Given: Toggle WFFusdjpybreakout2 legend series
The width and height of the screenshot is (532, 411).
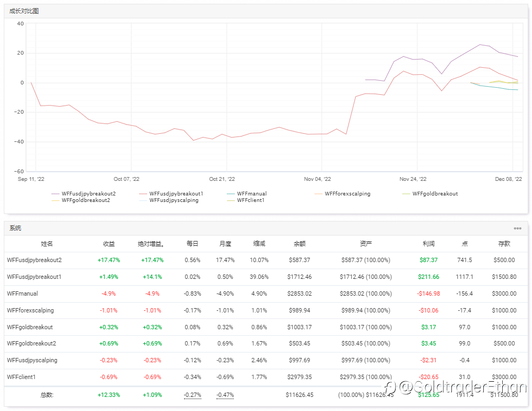Looking at the screenshot, I should tap(83, 194).
